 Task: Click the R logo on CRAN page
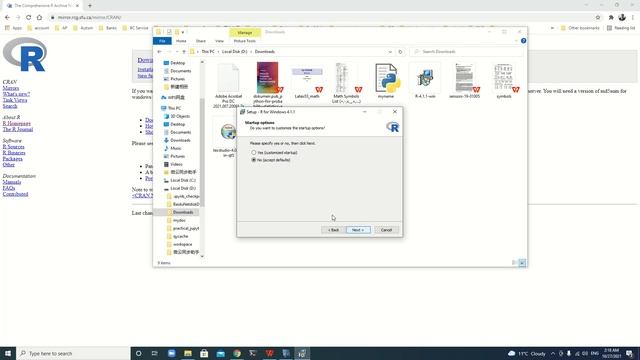click(25, 54)
